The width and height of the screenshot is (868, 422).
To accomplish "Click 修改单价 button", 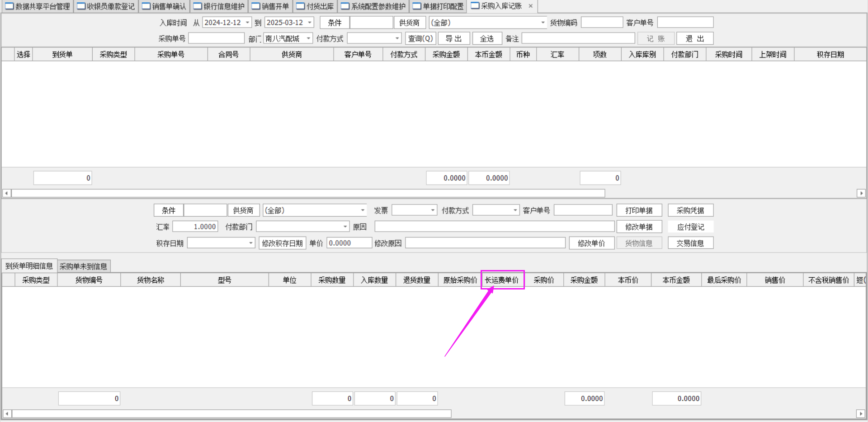I will [591, 243].
